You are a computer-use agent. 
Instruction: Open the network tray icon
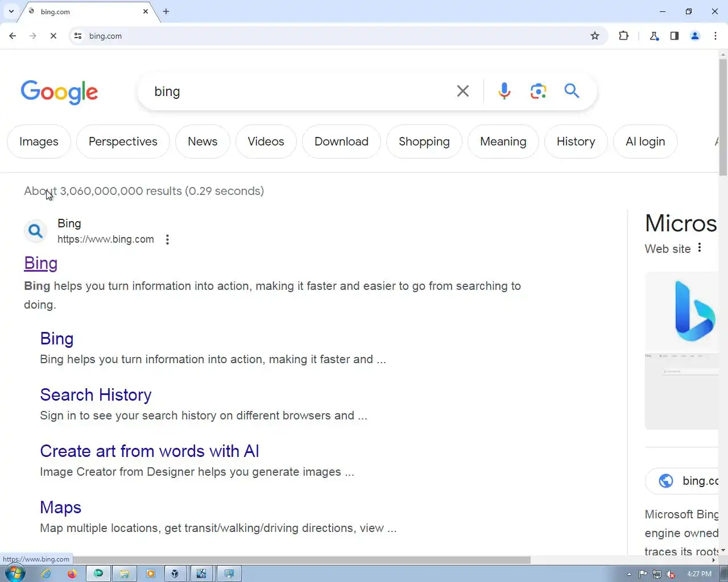click(657, 574)
